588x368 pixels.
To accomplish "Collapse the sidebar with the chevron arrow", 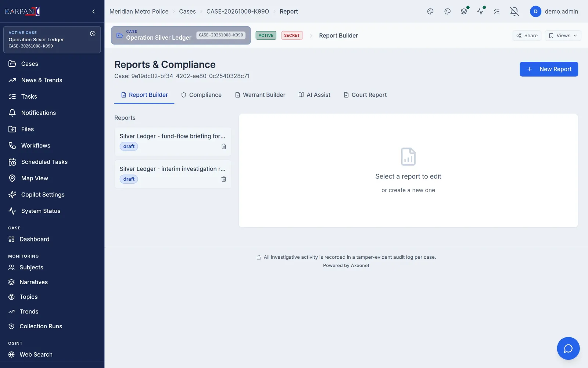I will [x=94, y=11].
